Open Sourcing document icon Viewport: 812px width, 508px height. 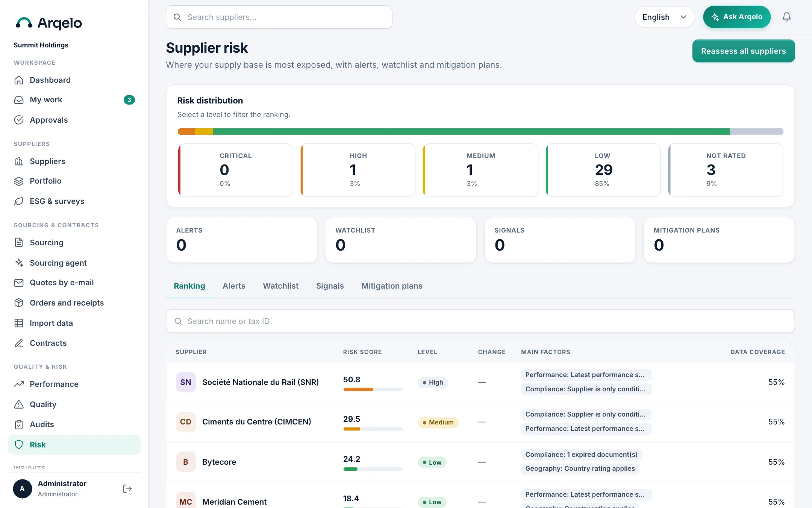(19, 243)
